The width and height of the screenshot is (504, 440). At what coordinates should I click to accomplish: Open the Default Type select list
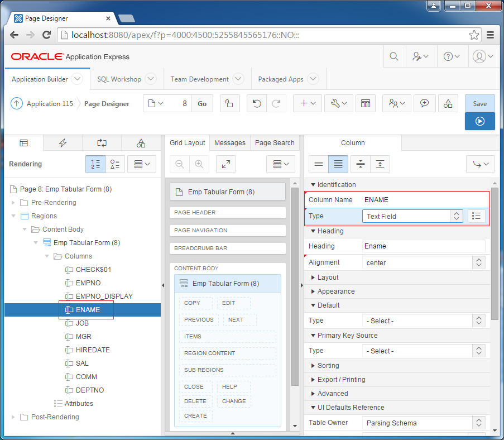[424, 321]
